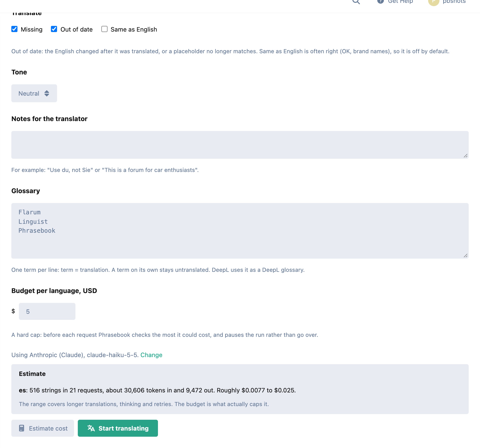480x448 pixels.
Task: Open the Neutral tone dropdown
Action: 34,93
